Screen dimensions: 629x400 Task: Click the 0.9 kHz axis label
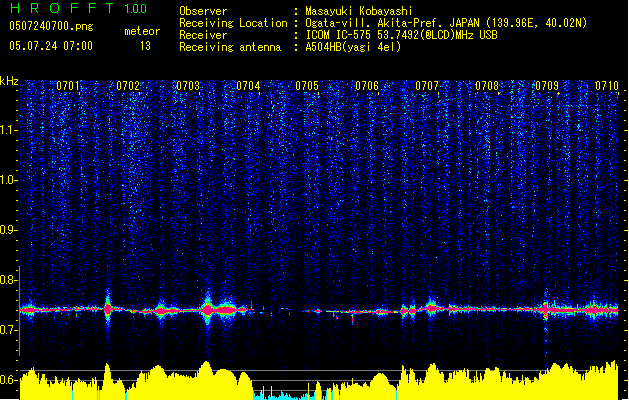pyautogui.click(x=8, y=230)
